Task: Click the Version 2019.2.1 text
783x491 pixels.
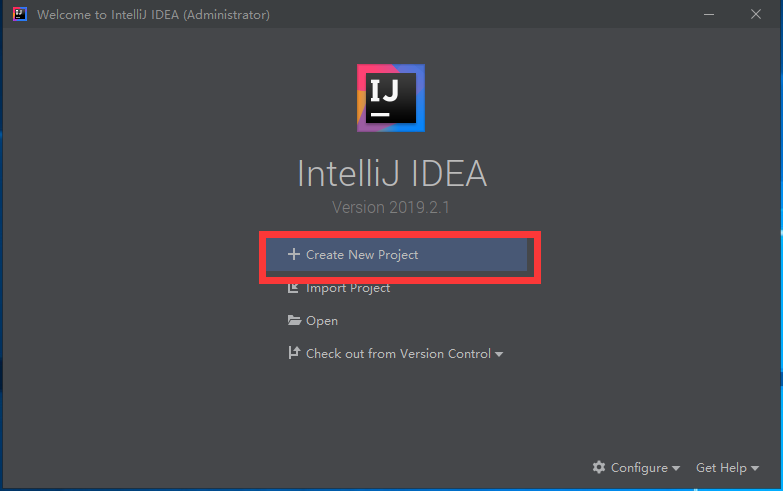Action: coord(391,207)
